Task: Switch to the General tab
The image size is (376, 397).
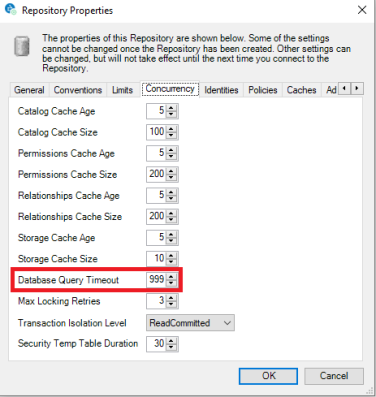Action: (x=29, y=90)
